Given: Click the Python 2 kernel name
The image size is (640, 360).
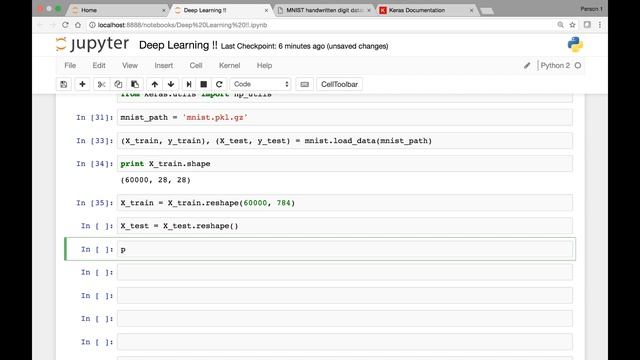Looking at the screenshot, I should click(x=555, y=65).
